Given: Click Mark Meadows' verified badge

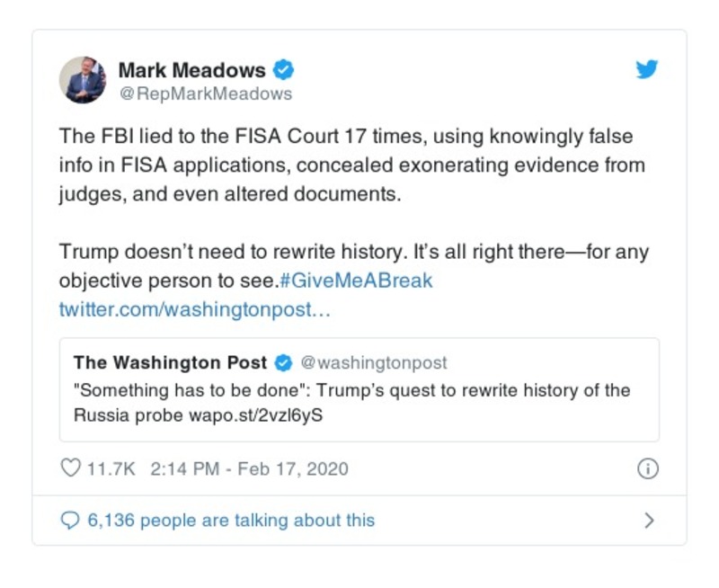Looking at the screenshot, I should point(284,70).
